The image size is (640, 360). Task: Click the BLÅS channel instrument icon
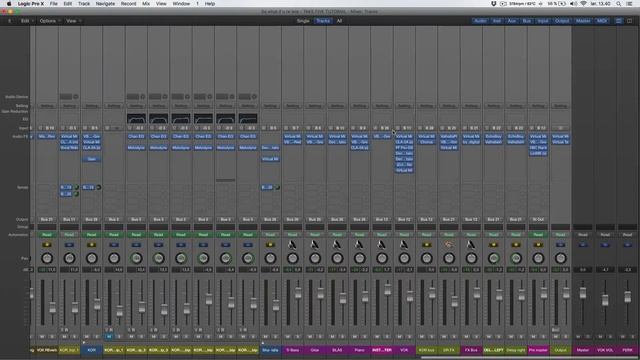(x=337, y=245)
